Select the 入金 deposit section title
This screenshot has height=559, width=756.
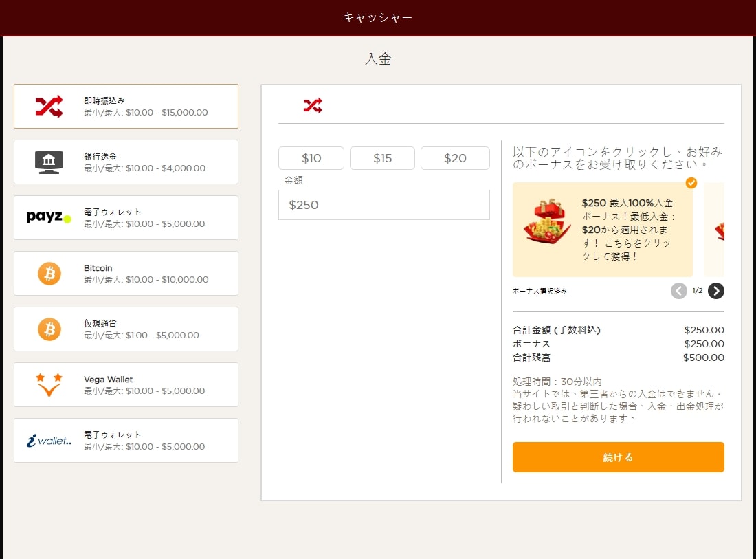point(379,59)
